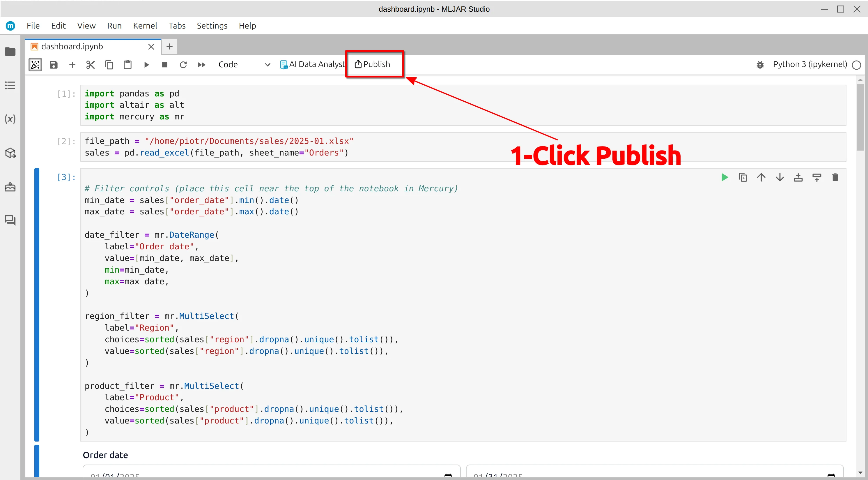Viewport: 868px width, 480px height.
Task: Click the notebook vertical scrollbar thumb
Action: tap(860, 117)
